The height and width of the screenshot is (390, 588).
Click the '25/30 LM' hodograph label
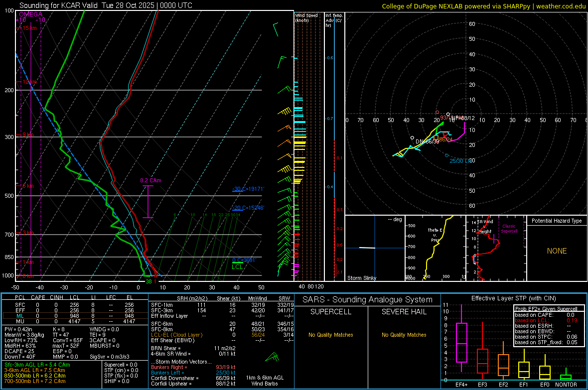click(x=461, y=161)
